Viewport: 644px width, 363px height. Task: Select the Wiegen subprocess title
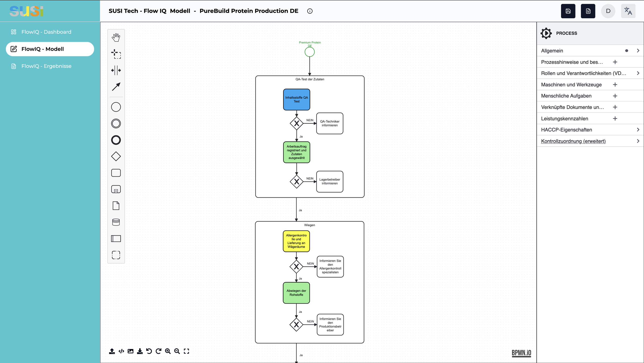310,225
